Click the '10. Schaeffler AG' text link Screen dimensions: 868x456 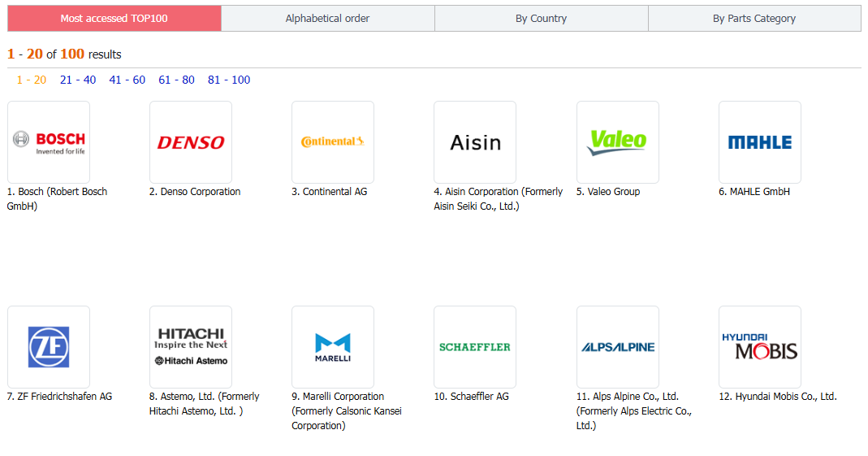pyautogui.click(x=471, y=397)
